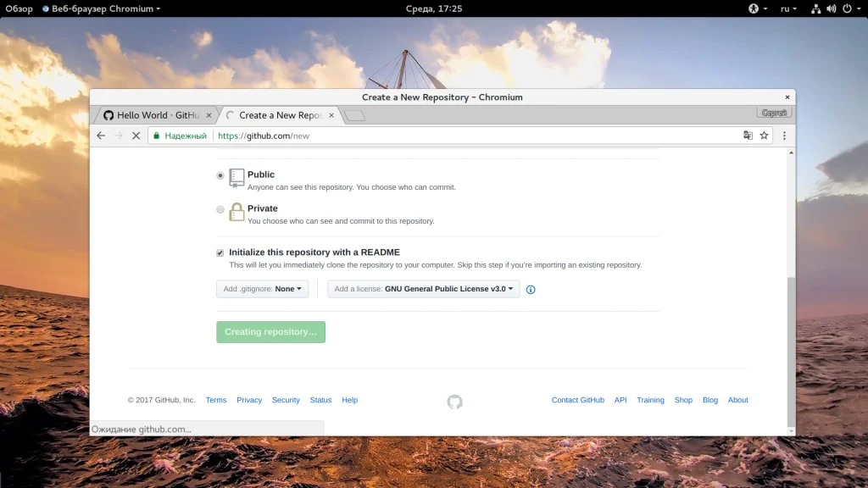The height and width of the screenshot is (488, 868).
Task: Open the network status icon
Action: (816, 8)
